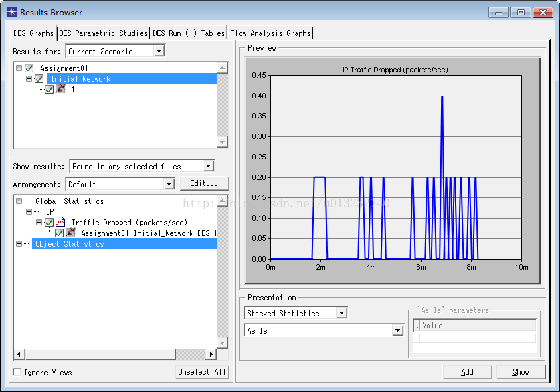Minimize the Results Browser window
560x392 pixels.
[498, 13]
